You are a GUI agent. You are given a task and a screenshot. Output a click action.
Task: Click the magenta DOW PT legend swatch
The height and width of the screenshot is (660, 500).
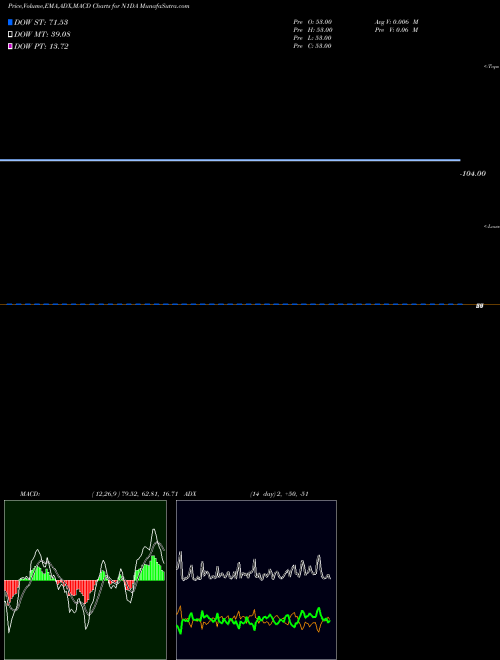(x=10, y=47)
